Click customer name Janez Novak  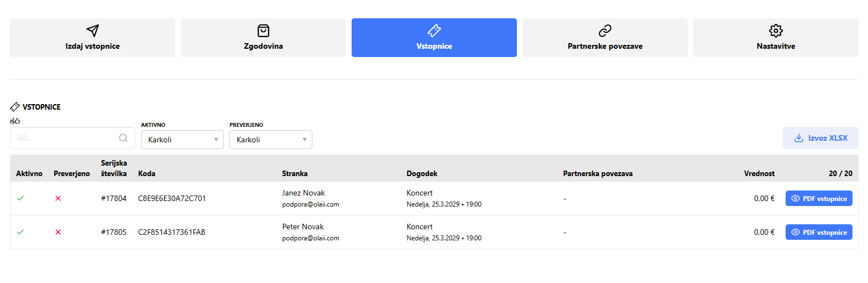coord(304,193)
